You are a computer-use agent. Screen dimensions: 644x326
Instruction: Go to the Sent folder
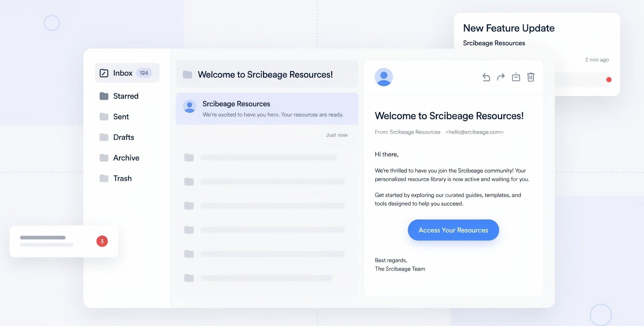coord(114,117)
